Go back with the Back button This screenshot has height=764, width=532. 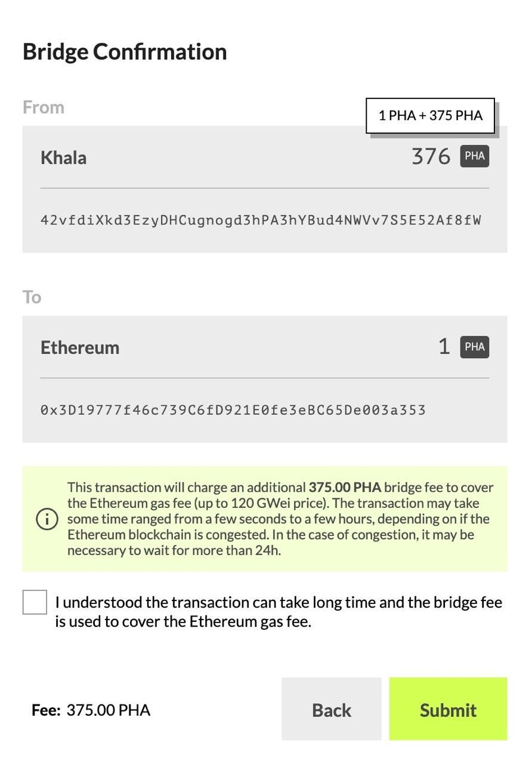click(331, 709)
